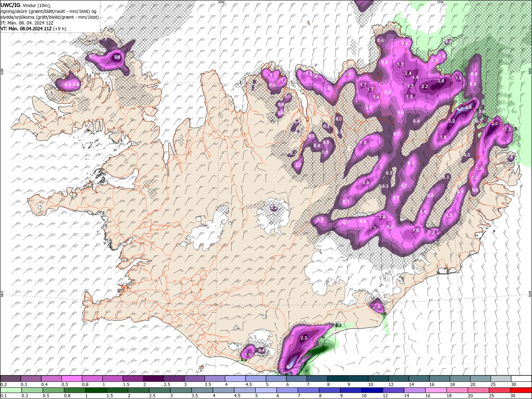Image resolution: width=532 pixels, height=399 pixels.
Task: Select the darkest purple swatch labeled 2 in snow legend
Action: (x=153, y=379)
